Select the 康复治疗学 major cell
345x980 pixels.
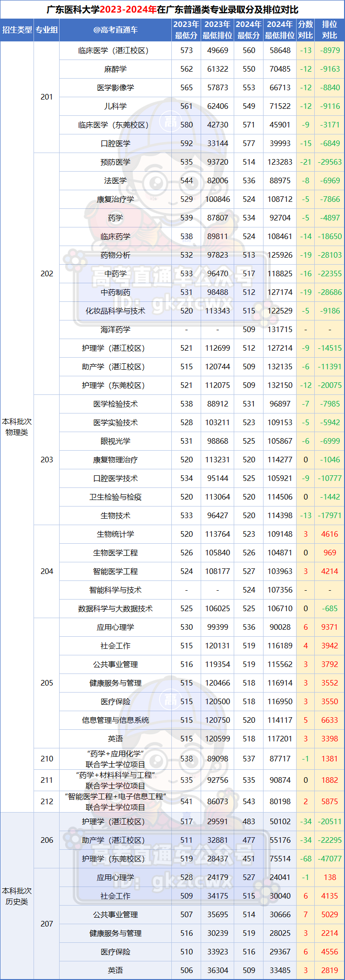(x=115, y=200)
